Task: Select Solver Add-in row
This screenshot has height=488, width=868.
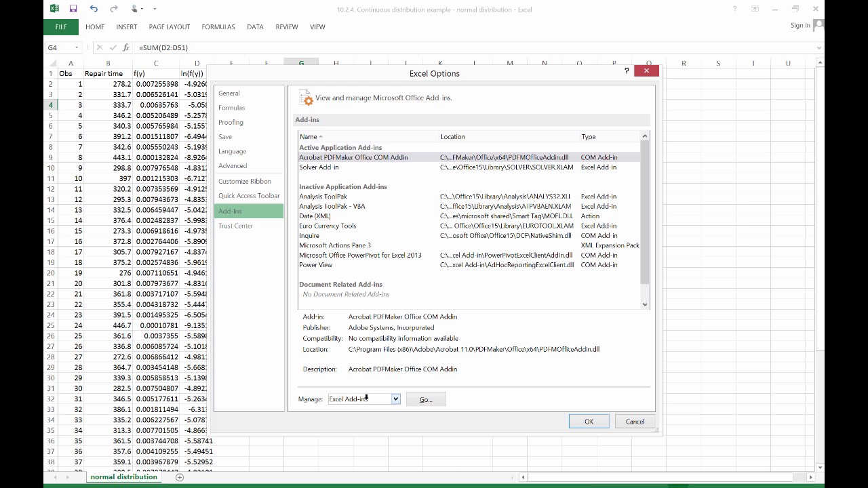Action: [469, 167]
